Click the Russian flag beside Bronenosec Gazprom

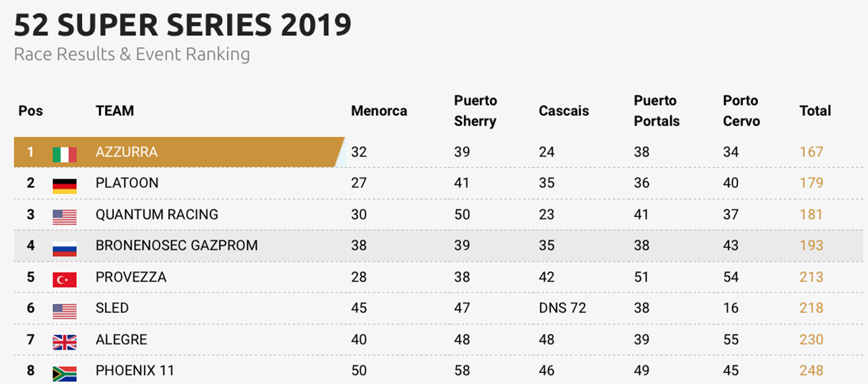(64, 249)
